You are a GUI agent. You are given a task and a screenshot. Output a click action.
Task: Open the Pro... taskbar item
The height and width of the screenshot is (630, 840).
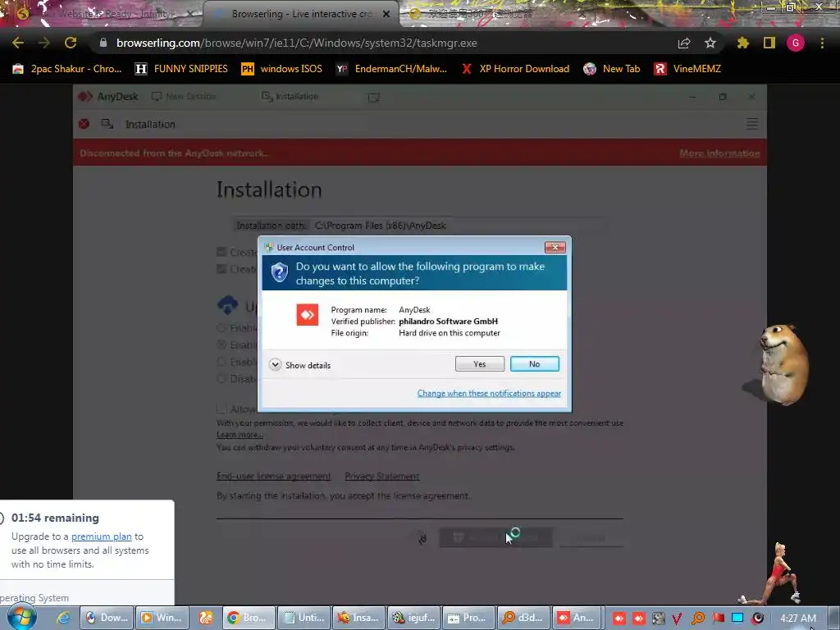point(468,618)
